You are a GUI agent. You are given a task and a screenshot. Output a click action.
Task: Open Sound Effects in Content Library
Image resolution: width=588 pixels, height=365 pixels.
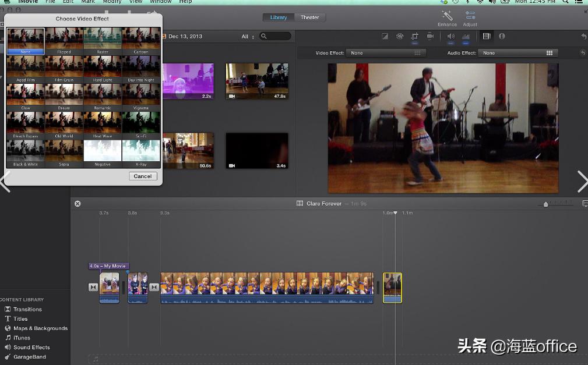coord(31,348)
